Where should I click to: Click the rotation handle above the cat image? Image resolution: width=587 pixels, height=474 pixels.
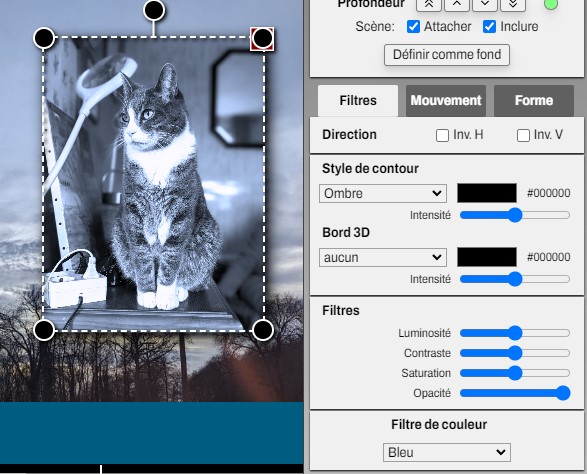(154, 10)
